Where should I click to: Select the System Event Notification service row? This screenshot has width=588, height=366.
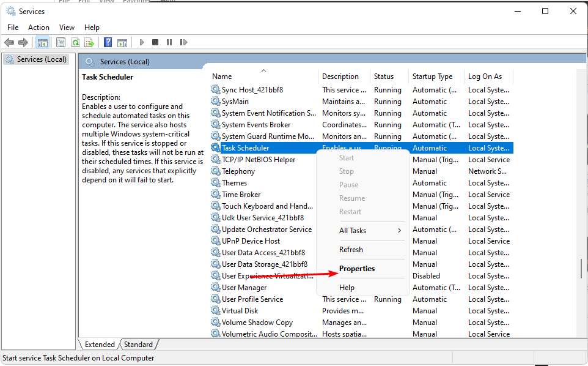pos(361,113)
